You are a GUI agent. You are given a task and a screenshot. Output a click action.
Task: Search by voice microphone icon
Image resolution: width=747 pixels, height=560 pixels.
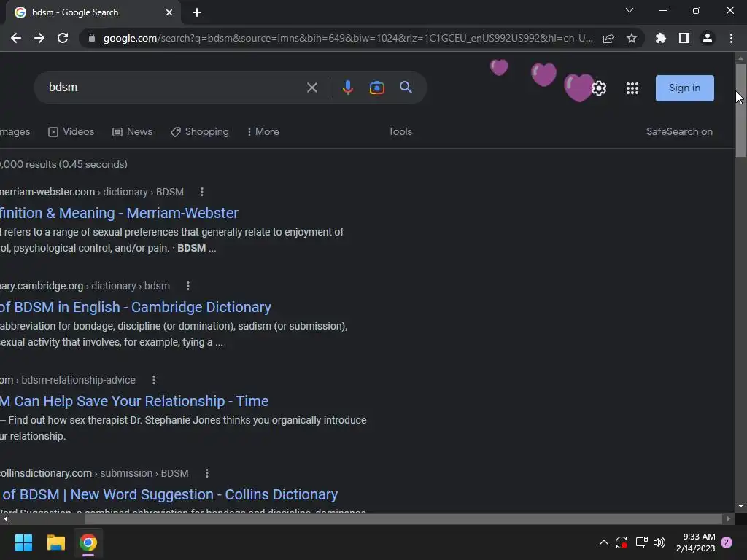tap(348, 87)
